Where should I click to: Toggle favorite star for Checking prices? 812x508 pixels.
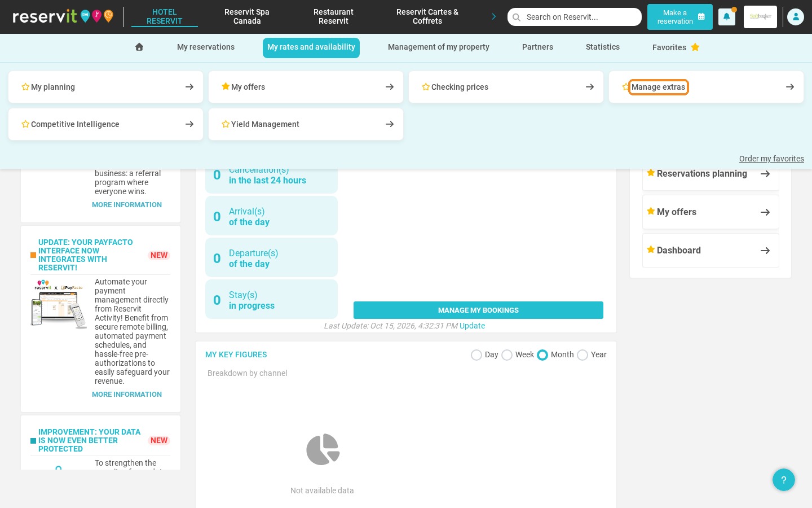pos(426,87)
